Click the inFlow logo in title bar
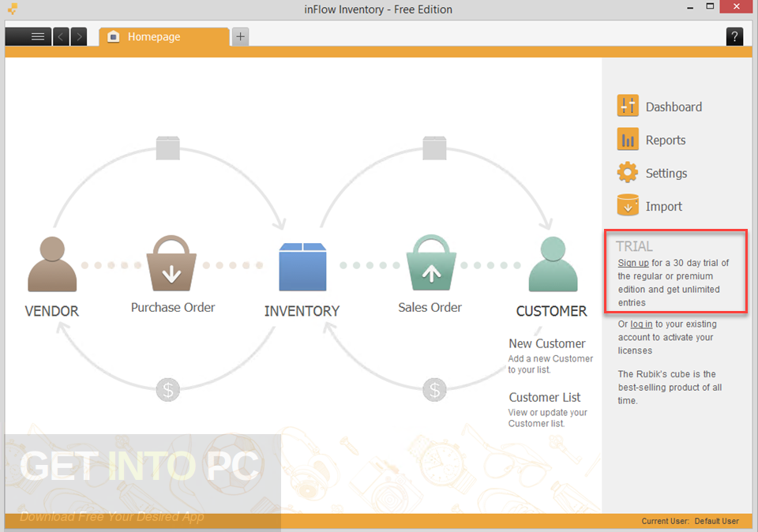The width and height of the screenshot is (758, 532). point(13,9)
